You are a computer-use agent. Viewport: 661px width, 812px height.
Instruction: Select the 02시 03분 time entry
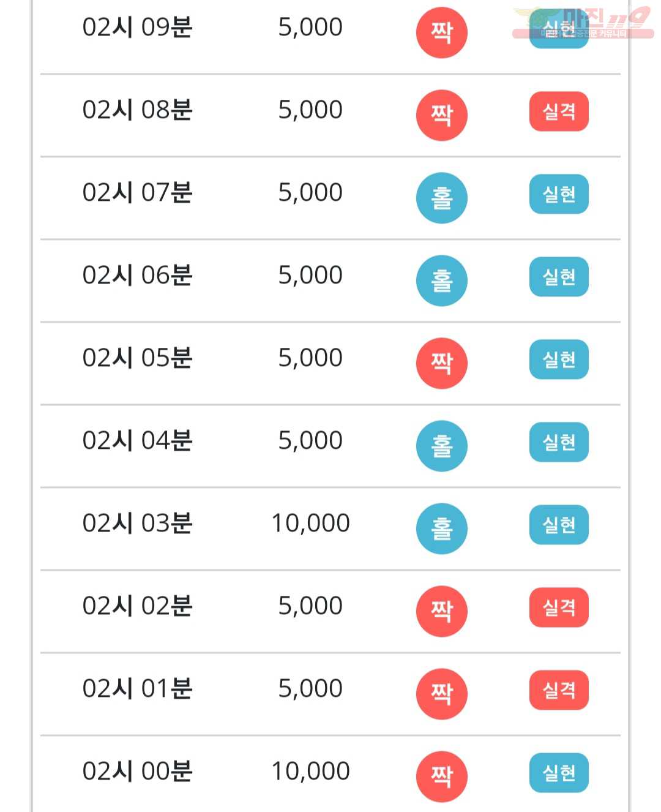point(137,523)
